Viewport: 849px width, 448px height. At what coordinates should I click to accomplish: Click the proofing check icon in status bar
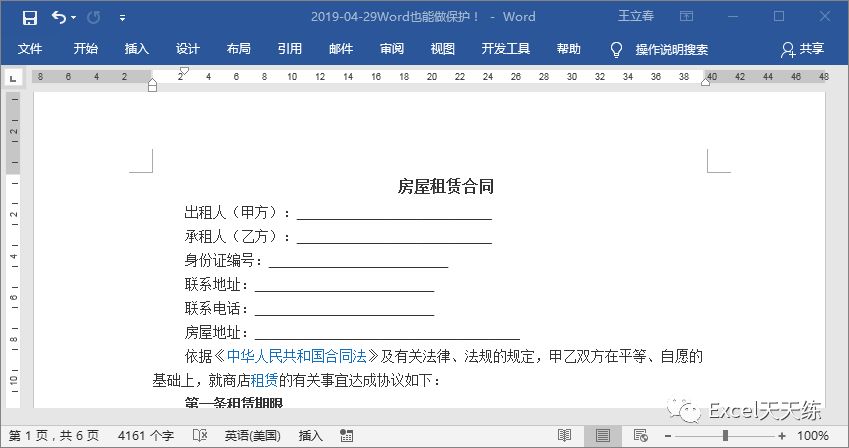tap(200, 436)
